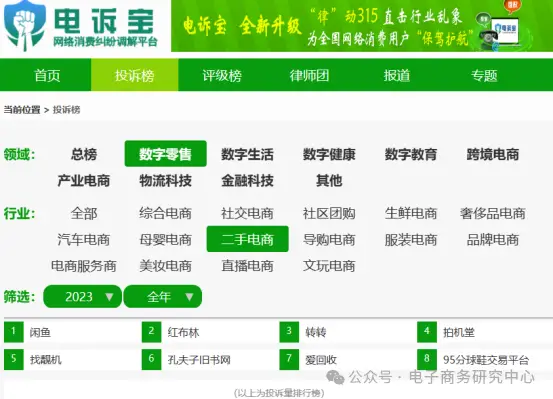Select the 总榜 overall ranking filter

point(84,154)
